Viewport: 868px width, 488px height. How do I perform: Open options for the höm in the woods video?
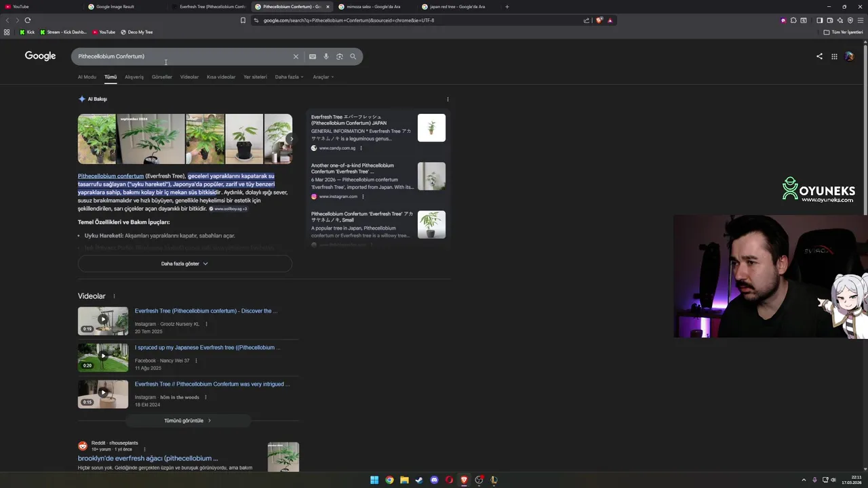(205, 397)
